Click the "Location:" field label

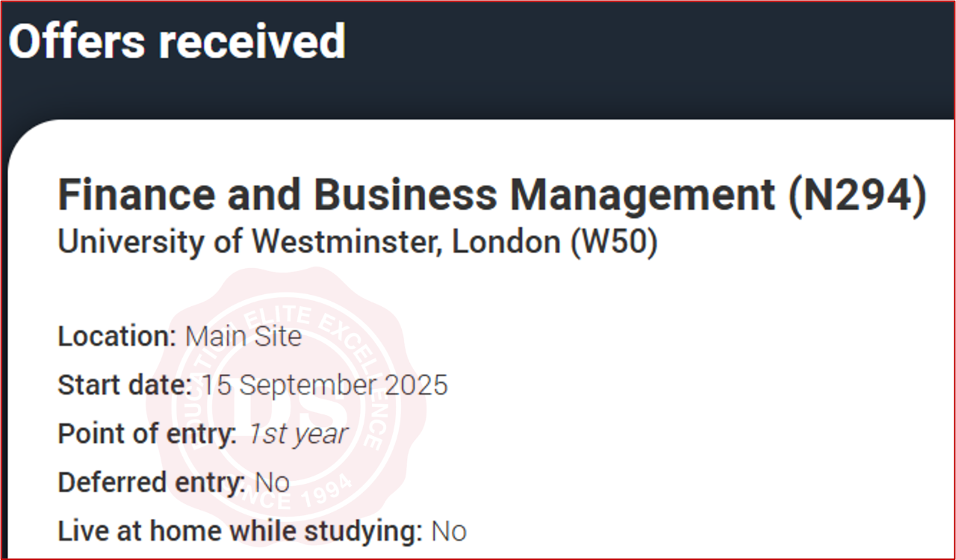click(x=117, y=337)
